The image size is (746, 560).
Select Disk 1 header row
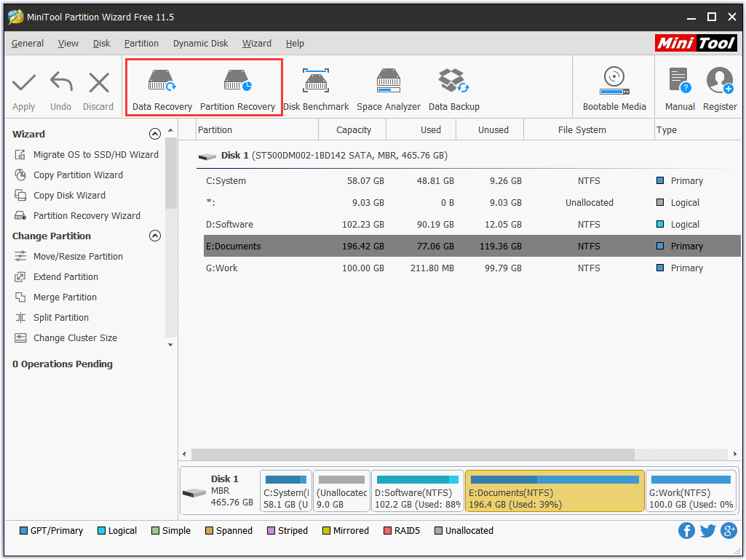pyautogui.click(x=468, y=156)
